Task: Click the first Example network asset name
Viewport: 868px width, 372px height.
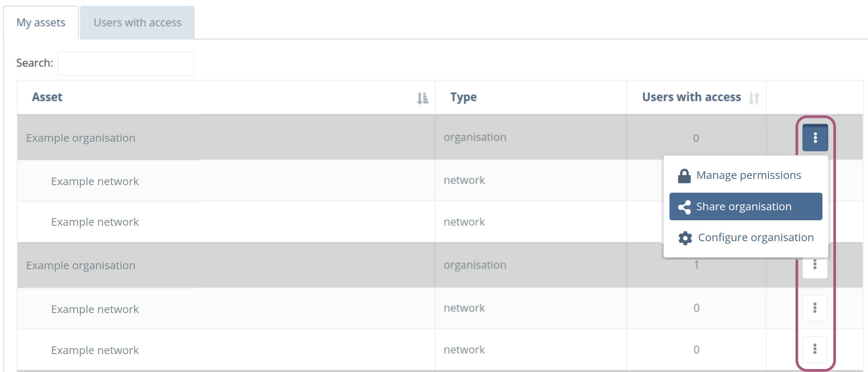Action: click(95, 181)
